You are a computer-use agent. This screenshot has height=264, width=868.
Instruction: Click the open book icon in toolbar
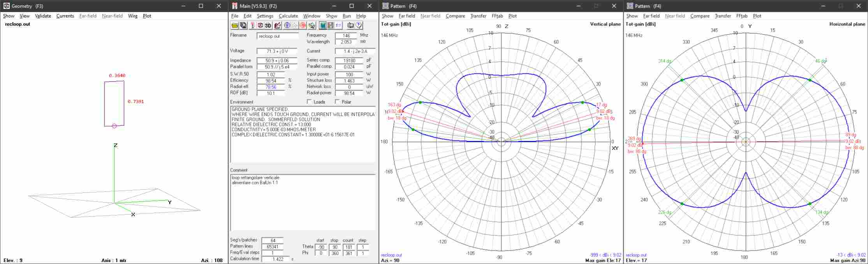pyautogui.click(x=350, y=26)
